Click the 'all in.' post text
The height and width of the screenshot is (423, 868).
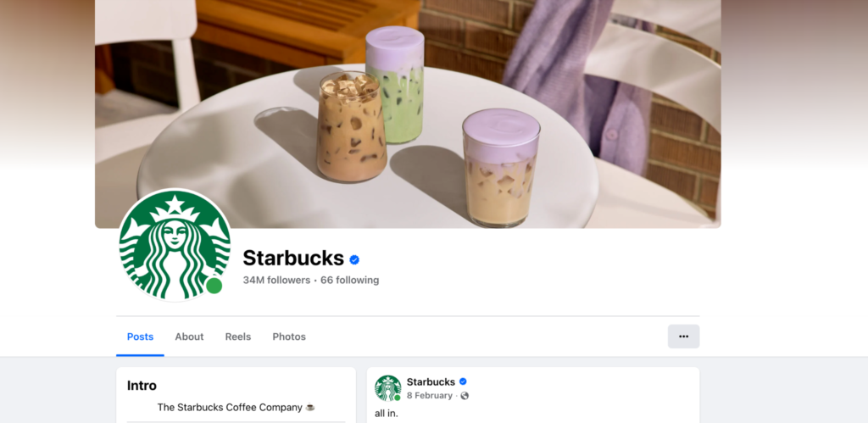pos(387,414)
